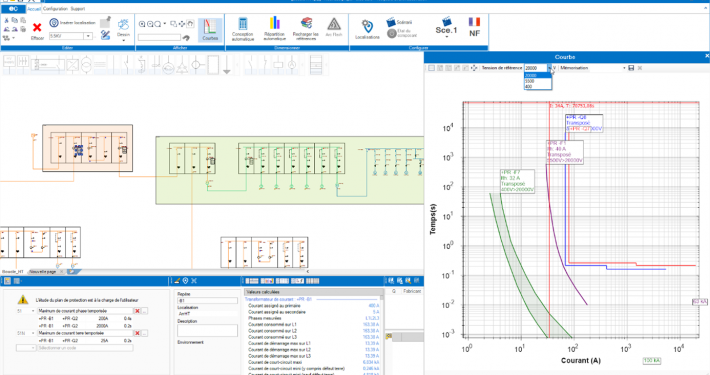The height and width of the screenshot is (375, 710).
Task: Click Insérer localisation button
Action: (x=73, y=22)
